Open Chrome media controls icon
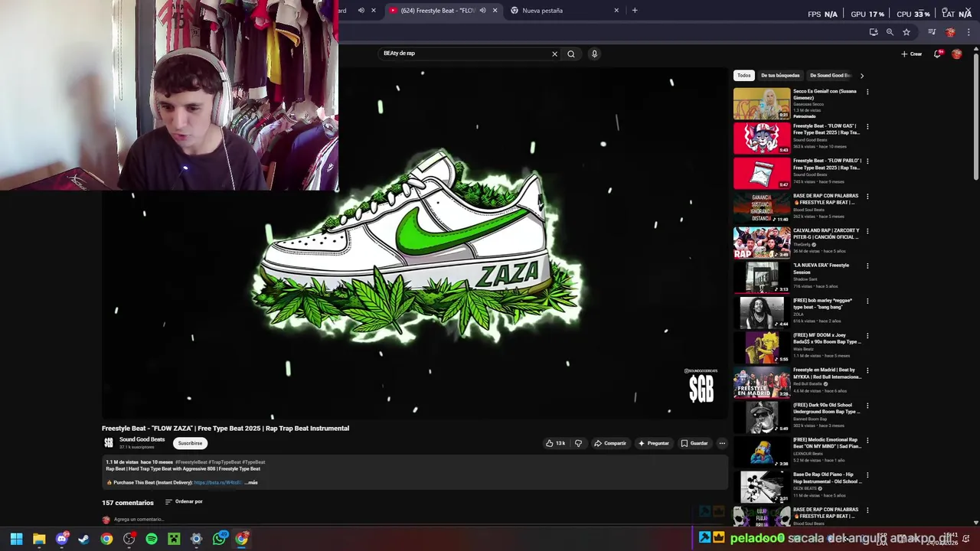The image size is (980, 551). point(932,32)
